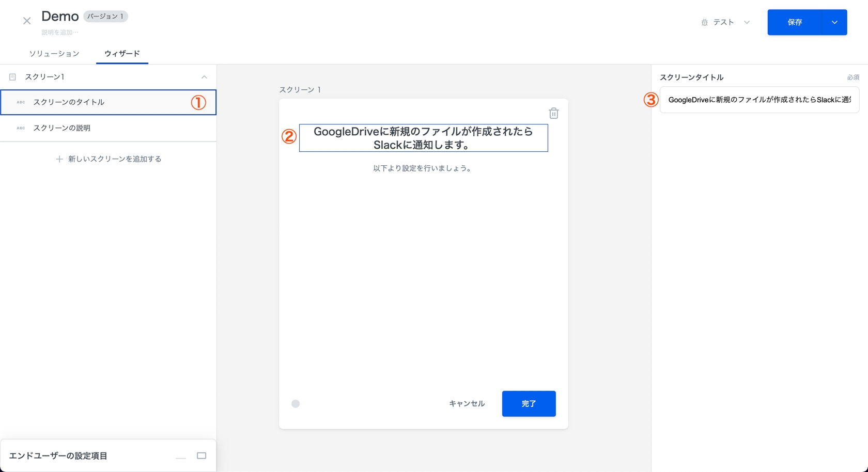Switch to the ソリューション tab
The height and width of the screenshot is (472, 868).
point(54,54)
